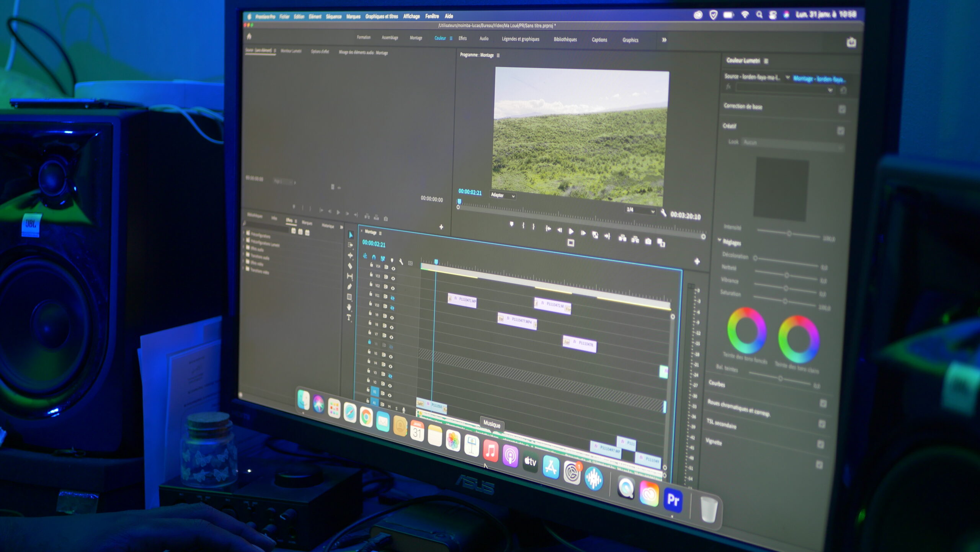Screen dimensions: 980x552
Task: Toggle Linked Selection in timeline header
Action: point(382,258)
